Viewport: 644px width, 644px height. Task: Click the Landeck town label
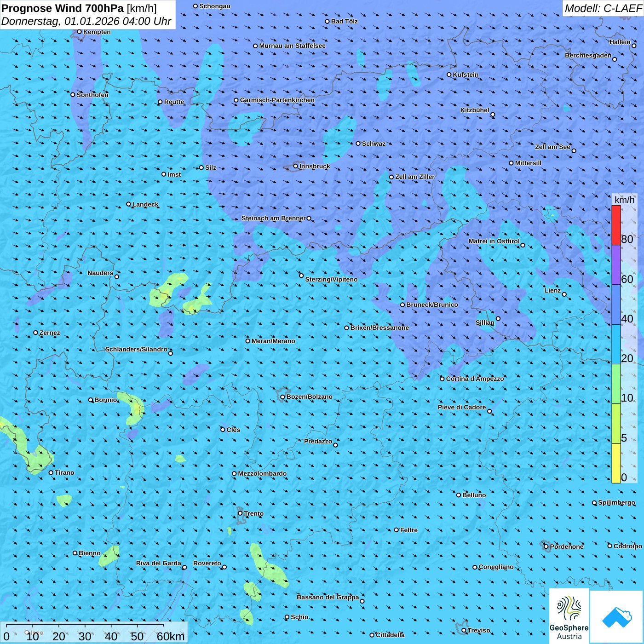click(x=145, y=204)
